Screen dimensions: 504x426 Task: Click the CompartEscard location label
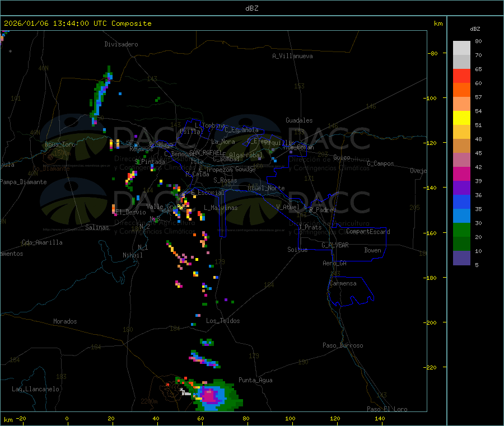[368, 231]
